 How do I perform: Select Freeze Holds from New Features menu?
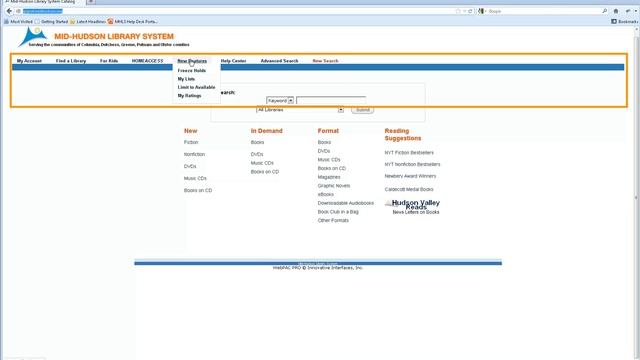tap(191, 71)
